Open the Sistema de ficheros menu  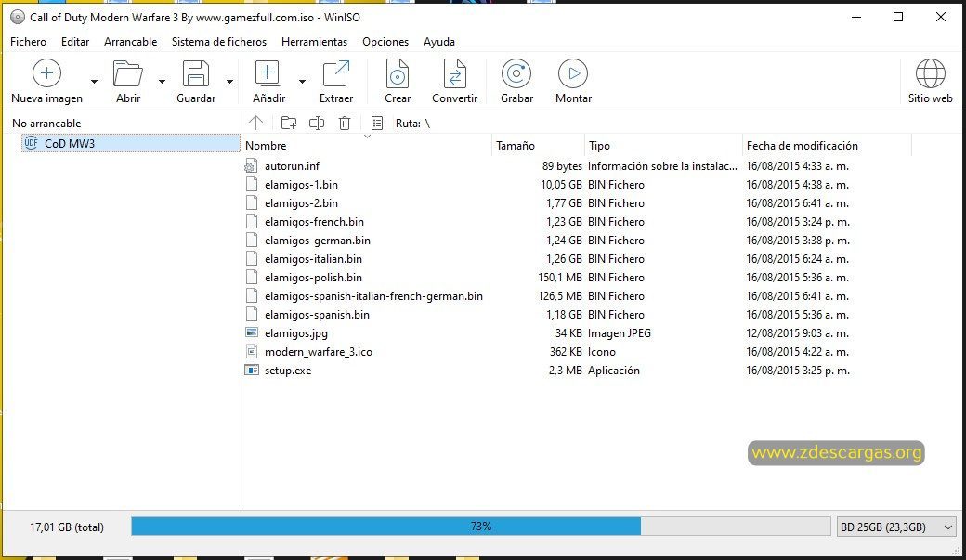point(219,41)
